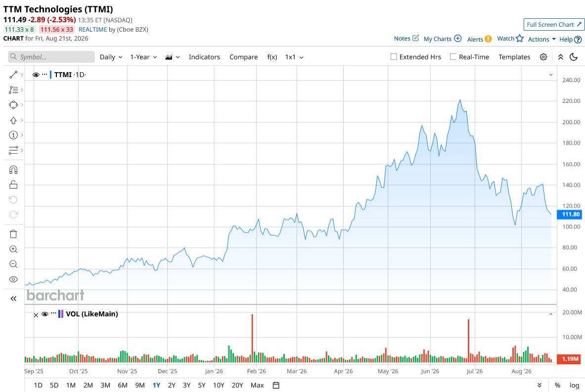Toggle visibility of drawings in sidebar
This screenshot has height=392, width=585.
(13, 279)
